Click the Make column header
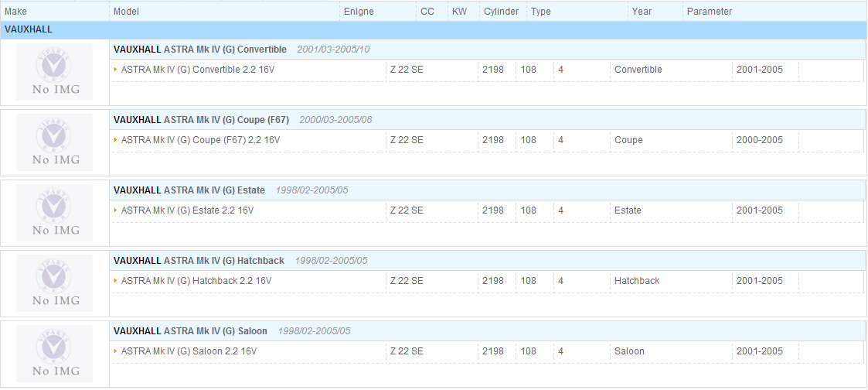Image resolution: width=868 pixels, height=390 pixels. coord(15,11)
